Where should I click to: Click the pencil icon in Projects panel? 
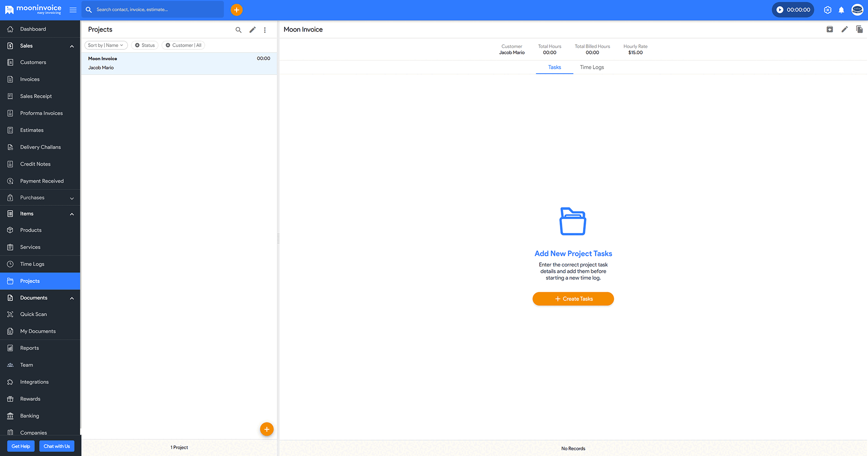(252, 30)
